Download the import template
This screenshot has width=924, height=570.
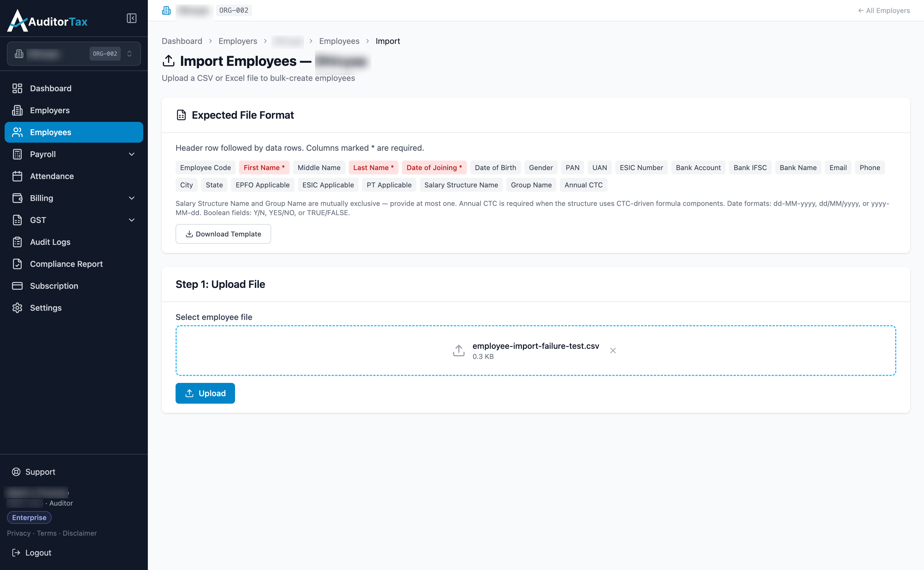[223, 234]
